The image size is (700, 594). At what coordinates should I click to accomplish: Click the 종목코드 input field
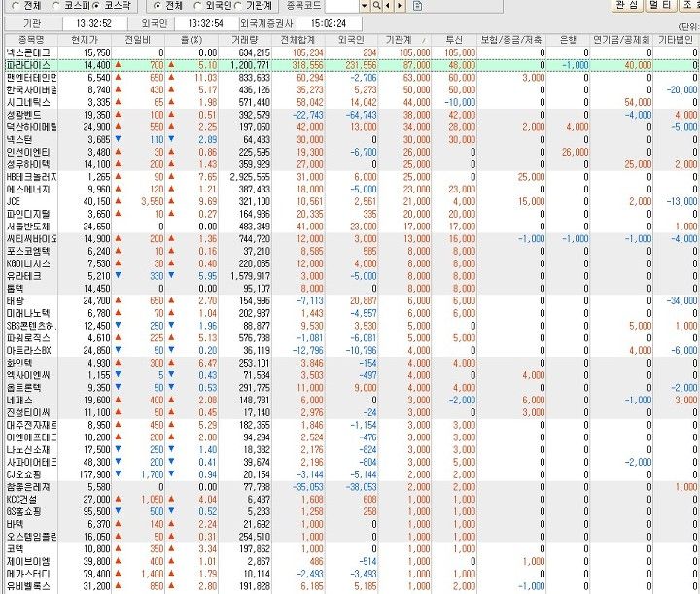(342, 6)
